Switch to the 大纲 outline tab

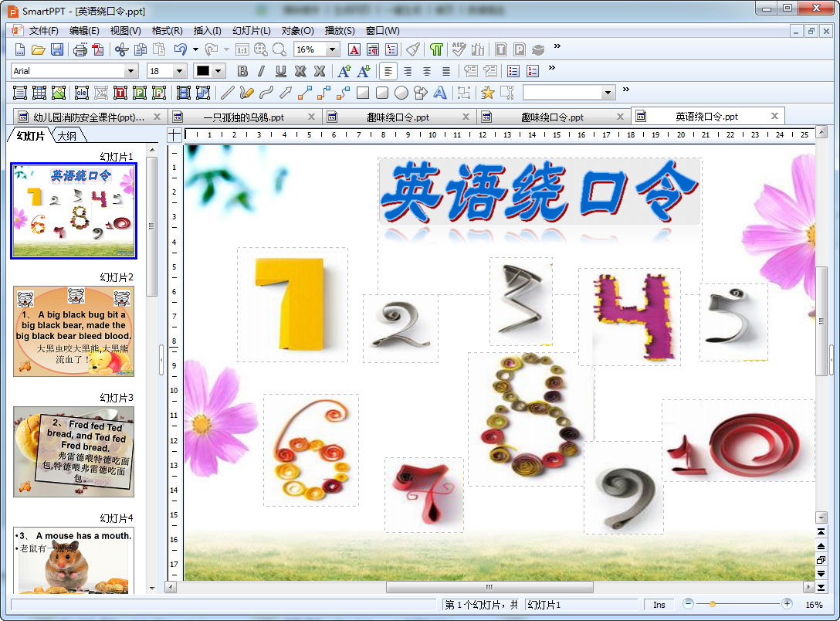point(67,136)
